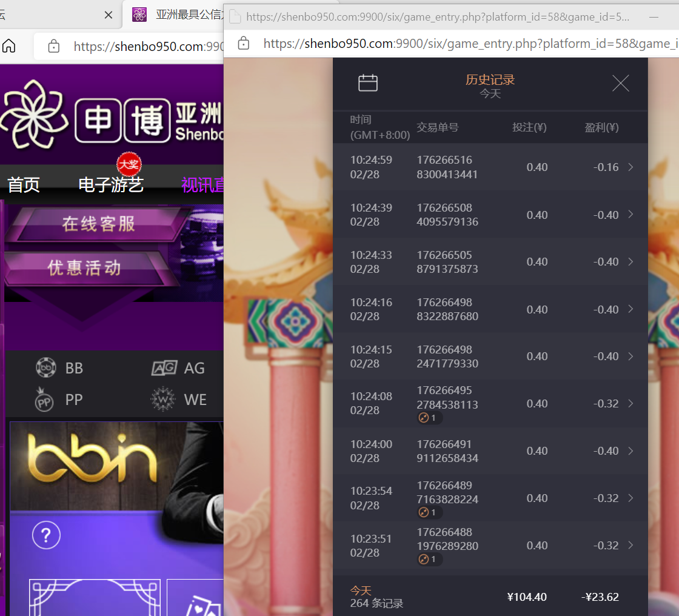The height and width of the screenshot is (616, 679).
Task: Click the first card-frame thumbnail below banner
Action: [x=95, y=597]
